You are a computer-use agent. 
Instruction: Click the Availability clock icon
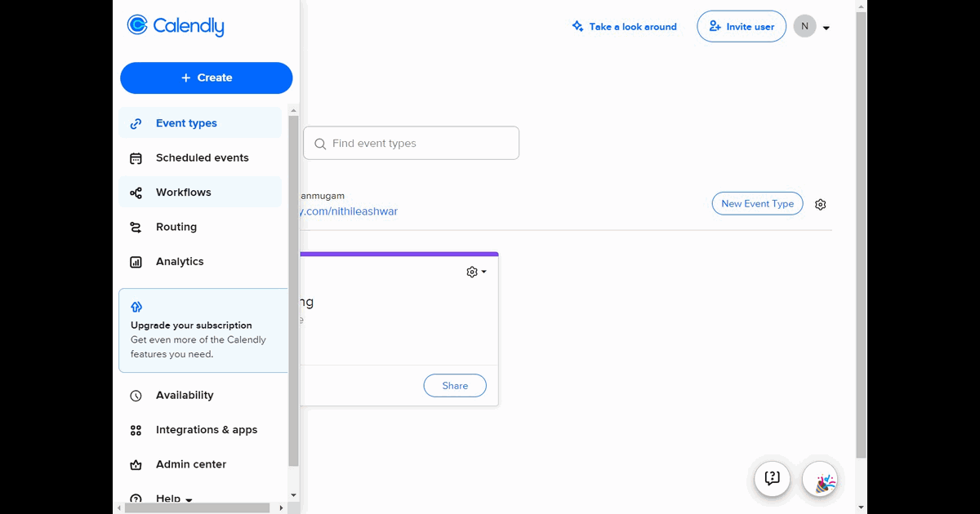136,396
